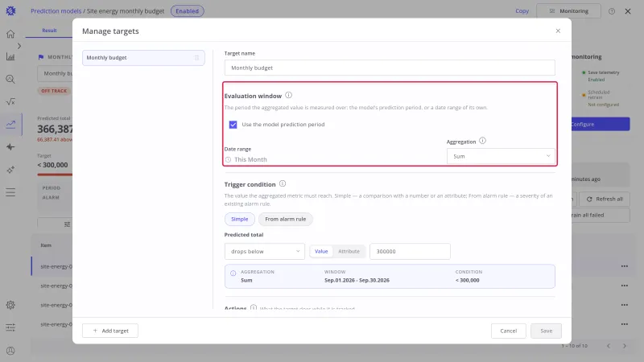This screenshot has width=644, height=362.
Task: Open the Home sidebar icon
Action: (x=10, y=34)
